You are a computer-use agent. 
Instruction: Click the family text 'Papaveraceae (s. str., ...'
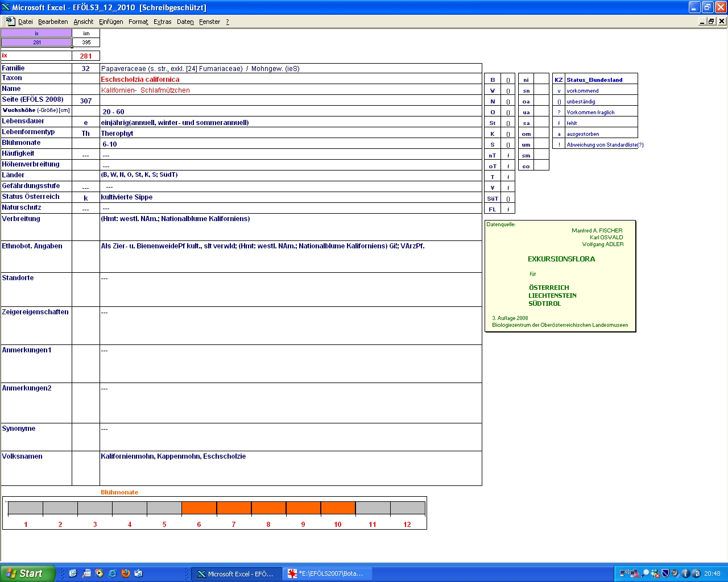click(x=200, y=69)
